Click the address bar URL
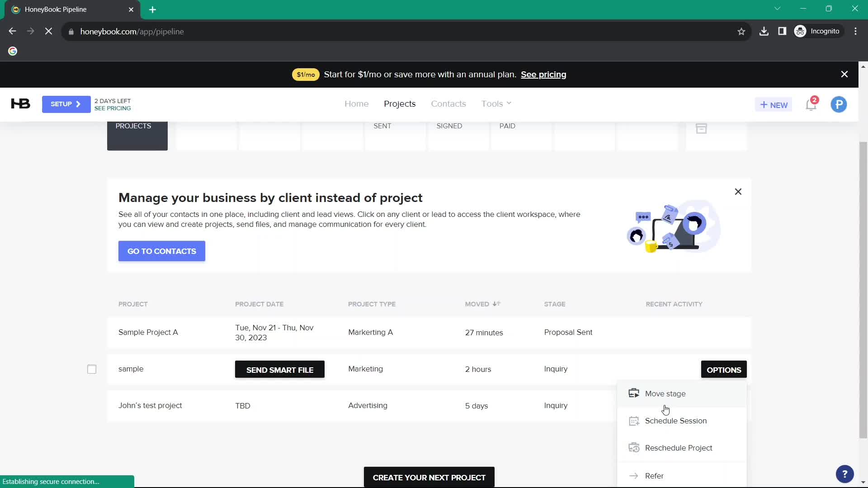 click(x=132, y=32)
